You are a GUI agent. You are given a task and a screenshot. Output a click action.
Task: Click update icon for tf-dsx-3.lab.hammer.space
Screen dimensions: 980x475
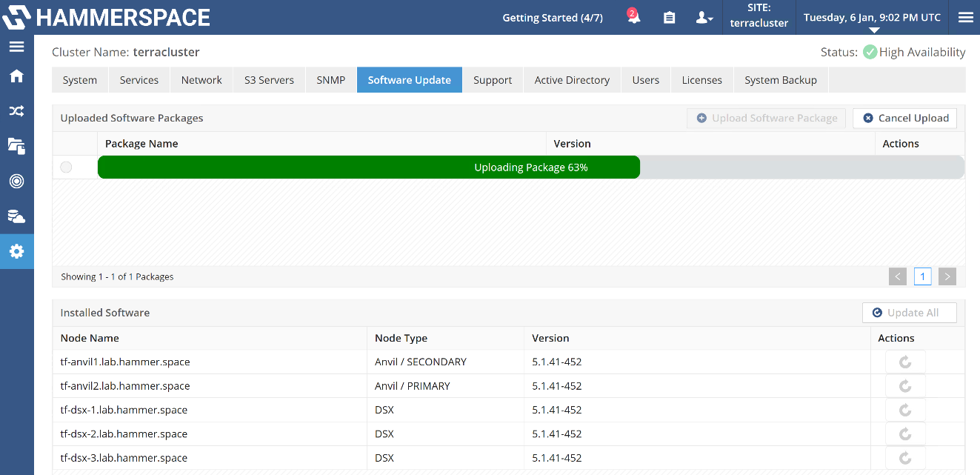tap(904, 458)
